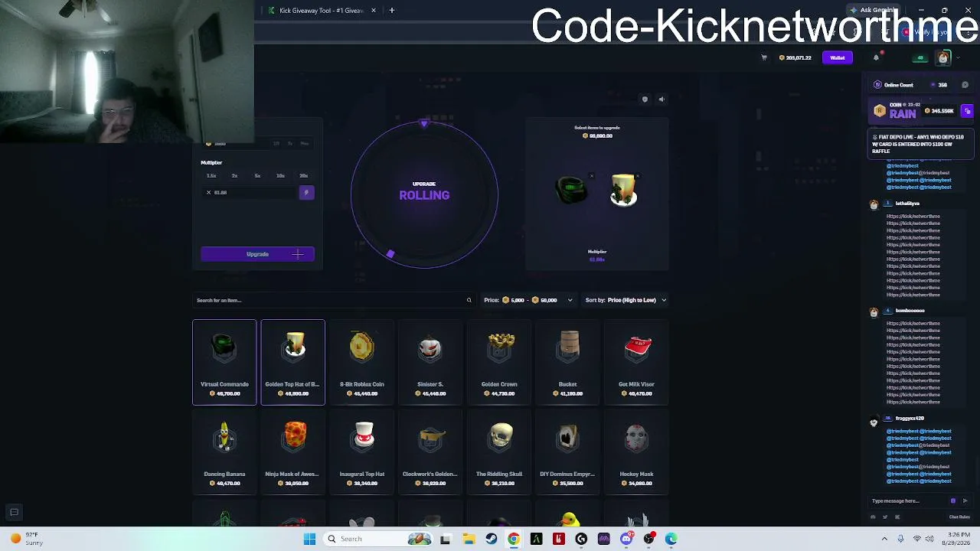The image size is (980, 551).
Task: Click the coin balance 203,071.22
Action: point(795,57)
